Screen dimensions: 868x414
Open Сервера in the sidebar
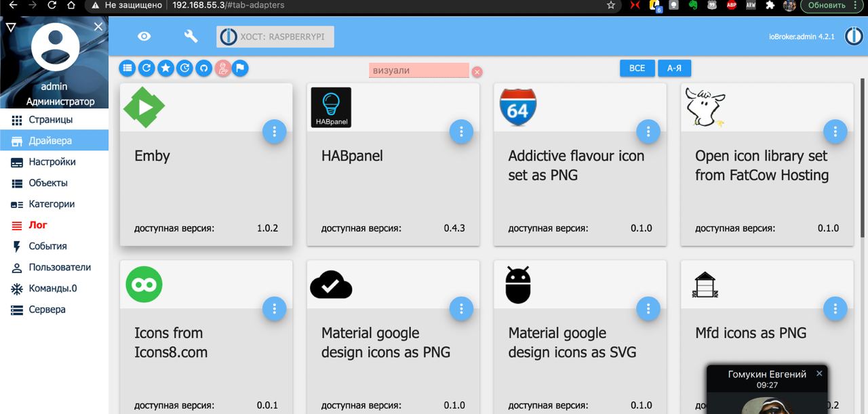(54, 309)
